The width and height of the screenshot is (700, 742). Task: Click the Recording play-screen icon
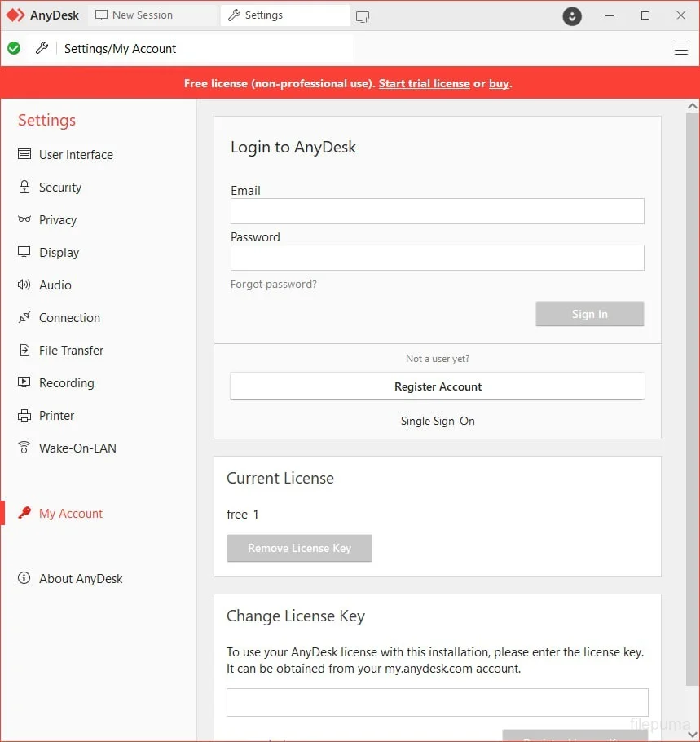coord(24,382)
